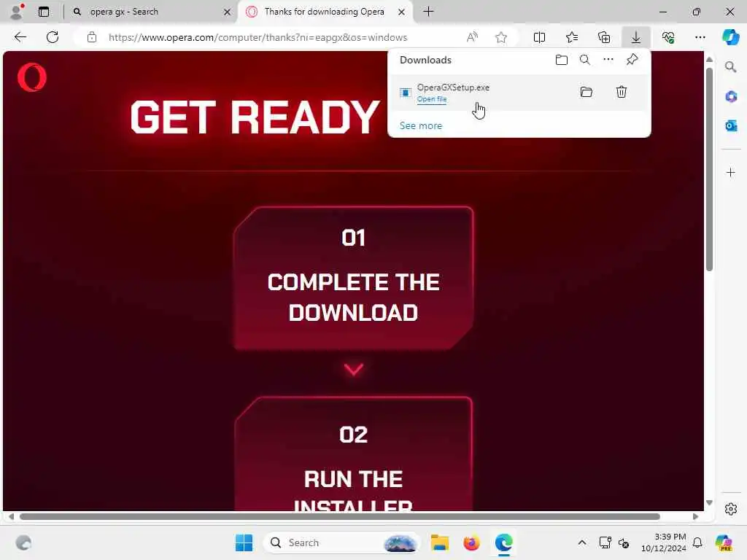Viewport: 747px width, 560px height.
Task: Open Edge Settings and more menu
Action: (700, 37)
